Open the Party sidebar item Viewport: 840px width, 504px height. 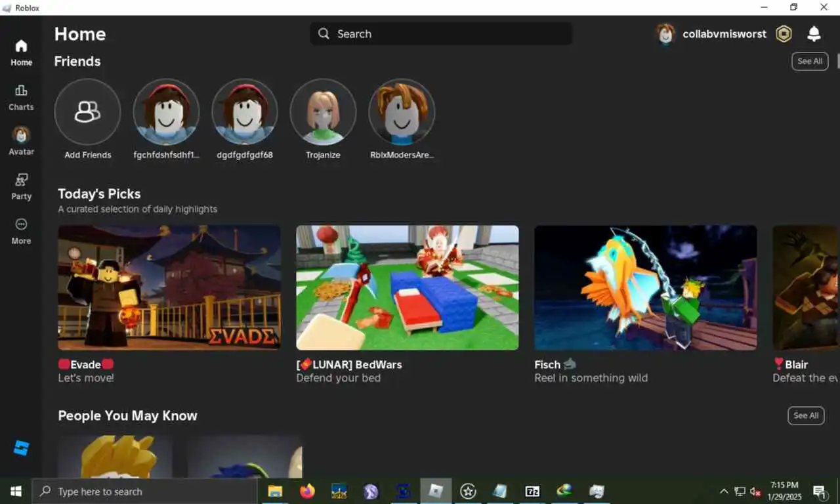pyautogui.click(x=21, y=187)
